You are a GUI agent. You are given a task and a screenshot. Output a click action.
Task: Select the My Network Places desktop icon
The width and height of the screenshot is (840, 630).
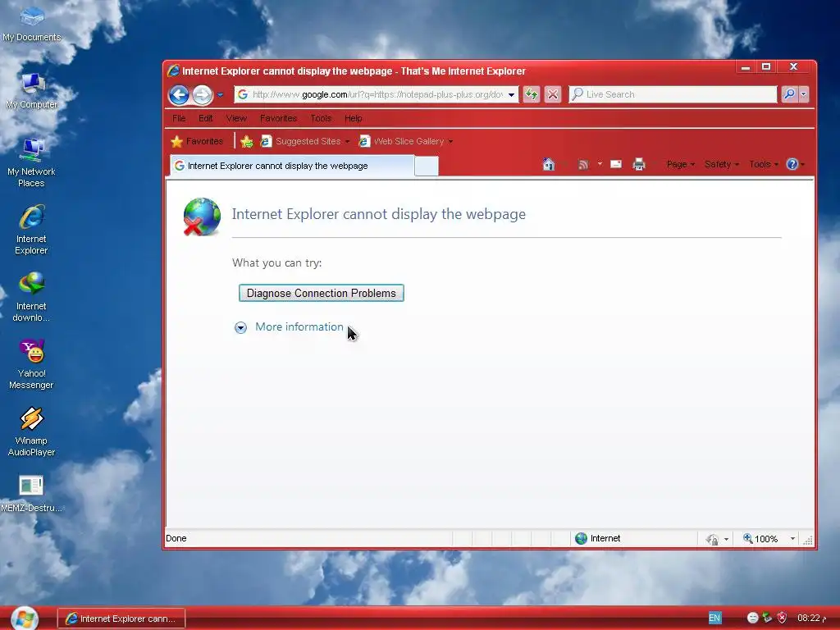(x=31, y=163)
